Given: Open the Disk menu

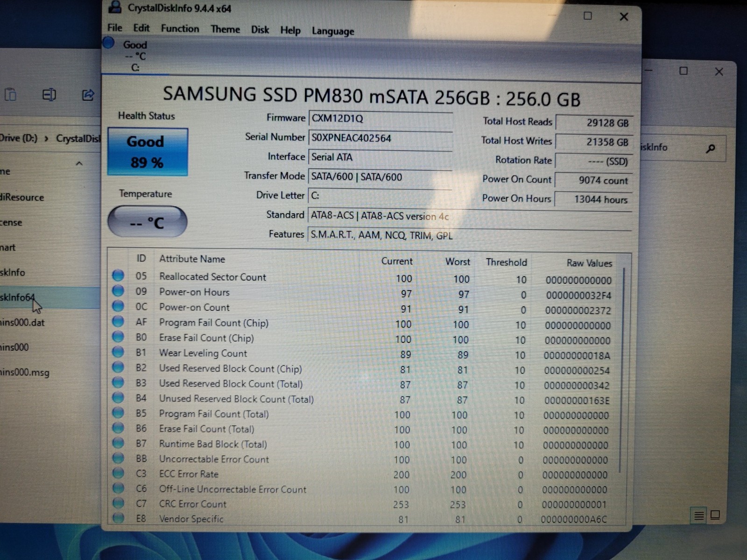Looking at the screenshot, I should 260,29.
